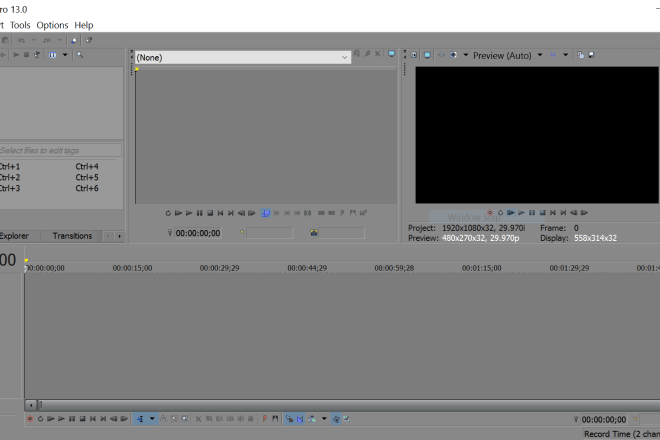The height and width of the screenshot is (440, 660).
Task: Click Go to End in timeline transport bar
Action: click(x=103, y=419)
